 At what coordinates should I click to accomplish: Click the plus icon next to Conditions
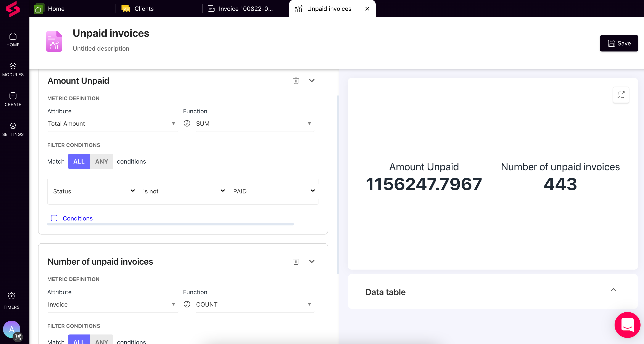coord(54,218)
